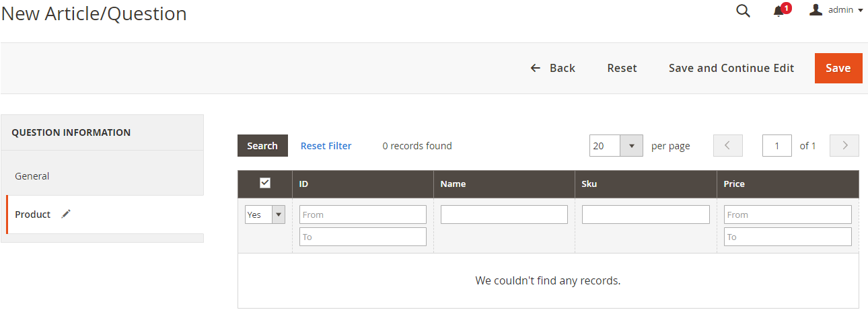Screen dimensions: 868x312
Task: Click the admin user avatar icon
Action: pos(816,10)
